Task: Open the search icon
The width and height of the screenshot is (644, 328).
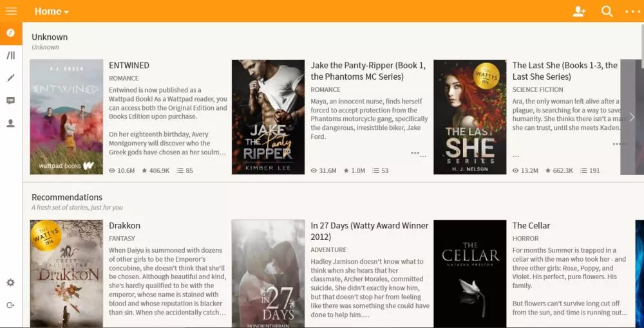Action: tap(607, 11)
